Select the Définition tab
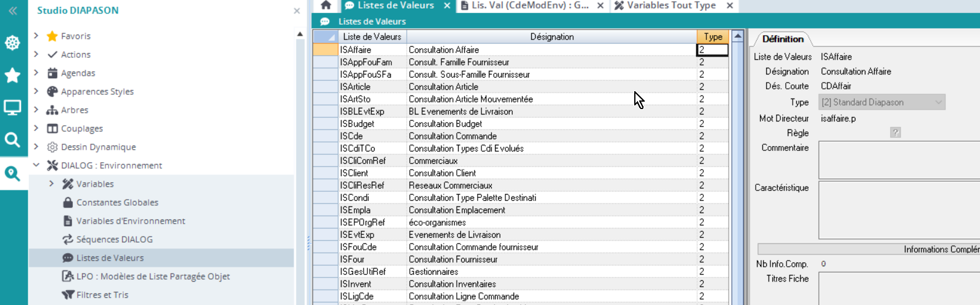Viewport: 980px width, 305px height. 782,39
